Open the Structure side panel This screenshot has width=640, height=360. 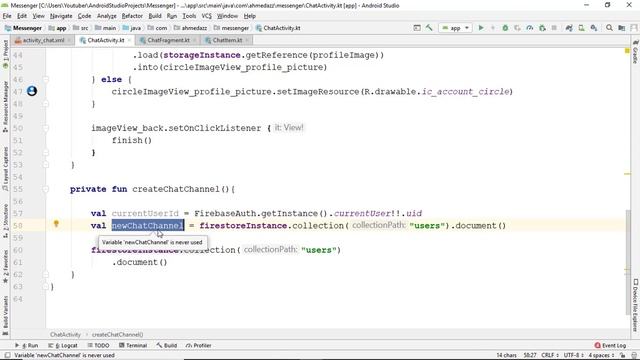[5, 221]
